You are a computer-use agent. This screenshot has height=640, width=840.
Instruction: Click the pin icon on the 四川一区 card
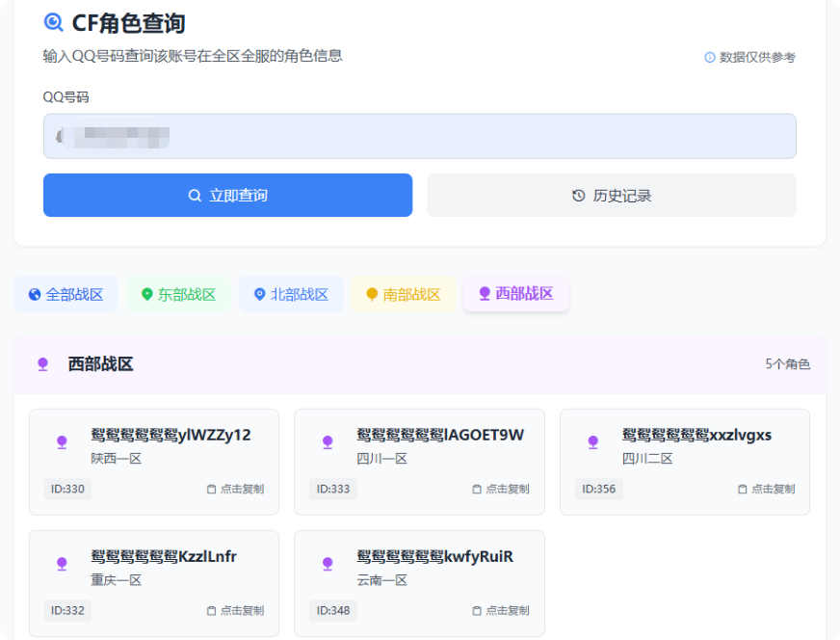click(x=328, y=442)
